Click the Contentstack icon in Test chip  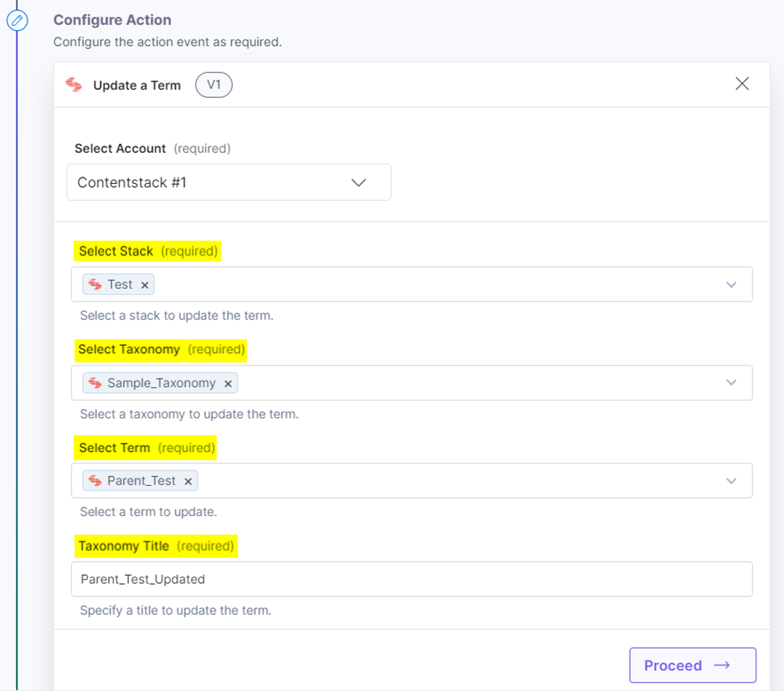click(95, 284)
